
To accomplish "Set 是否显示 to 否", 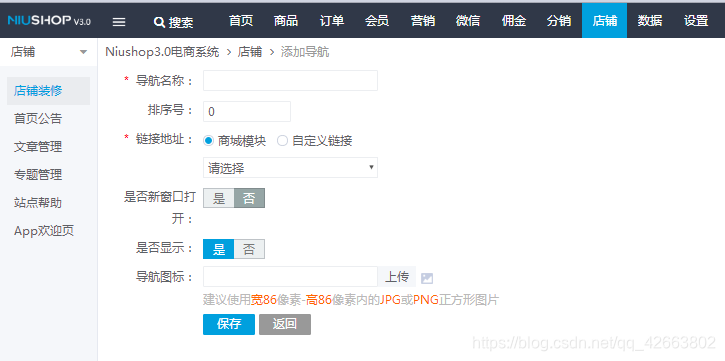I will (x=249, y=249).
